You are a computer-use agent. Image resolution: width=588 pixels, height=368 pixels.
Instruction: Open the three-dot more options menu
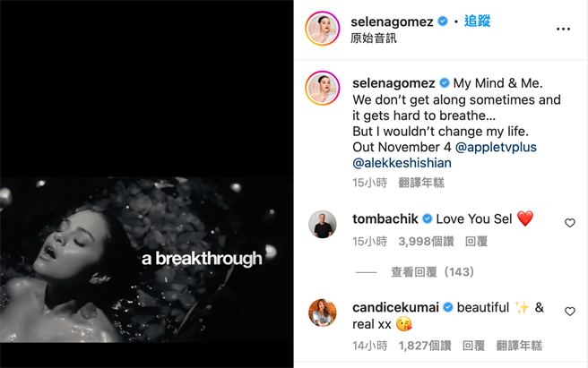[563, 29]
